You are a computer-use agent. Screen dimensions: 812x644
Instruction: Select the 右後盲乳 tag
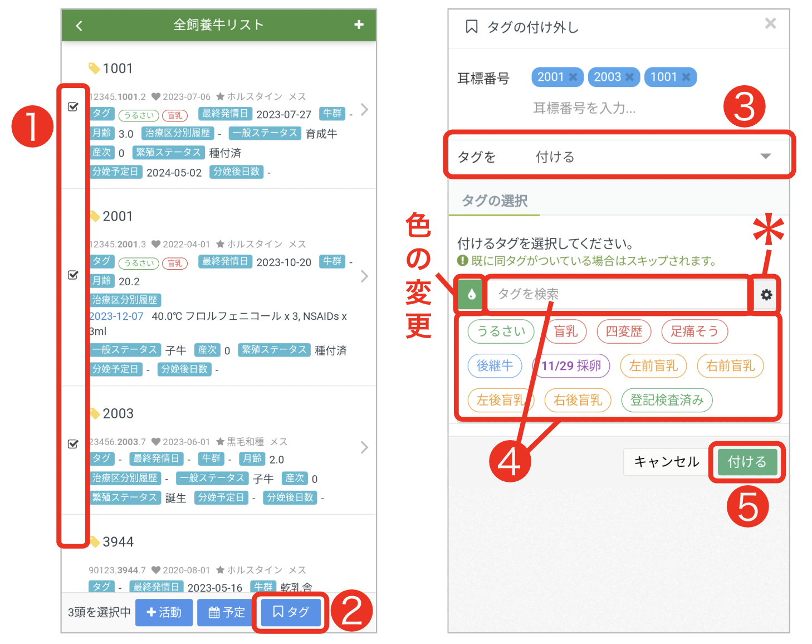click(x=578, y=400)
